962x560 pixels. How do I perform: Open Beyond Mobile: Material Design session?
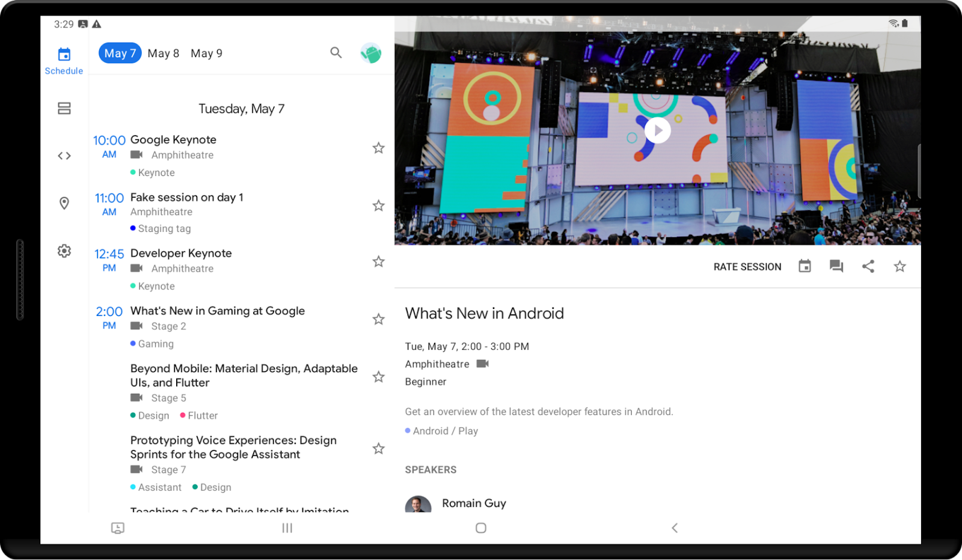point(244,376)
